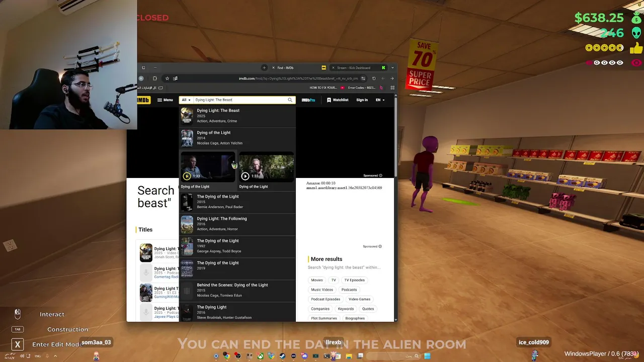Open the IMDb hamburger Menu
Screen dimensions: 644x362
pyautogui.click(x=165, y=100)
